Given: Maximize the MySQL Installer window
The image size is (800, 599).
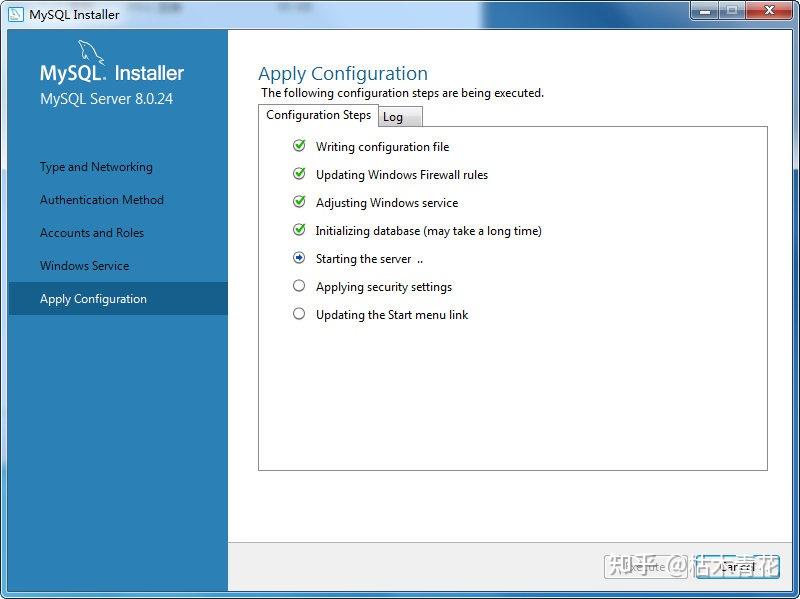Looking at the screenshot, I should (x=732, y=11).
